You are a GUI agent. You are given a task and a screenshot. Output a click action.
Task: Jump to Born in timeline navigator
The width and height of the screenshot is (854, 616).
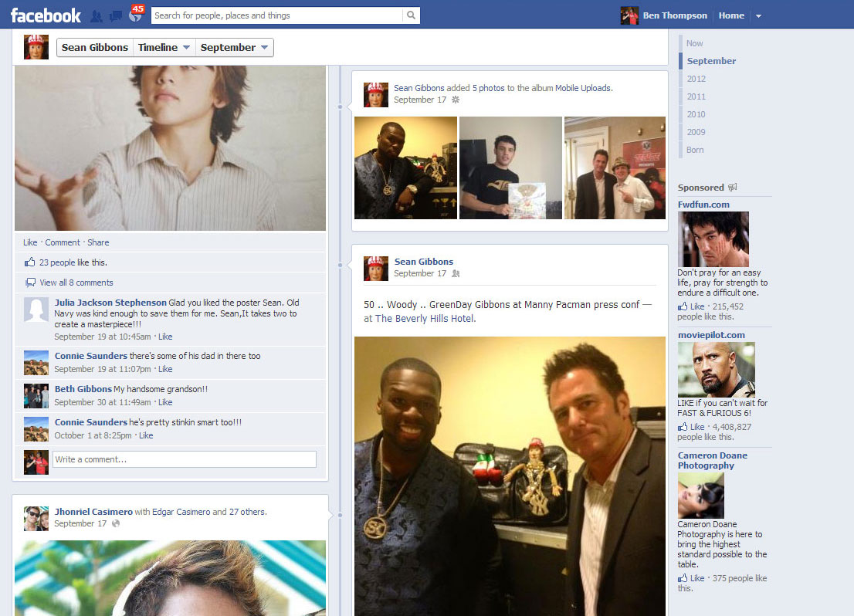[x=695, y=150]
